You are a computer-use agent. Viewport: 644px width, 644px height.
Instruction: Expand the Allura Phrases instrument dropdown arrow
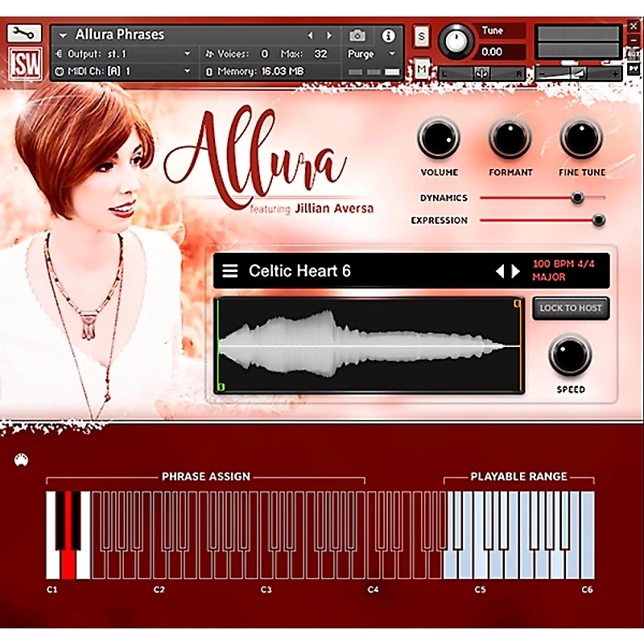[x=63, y=35]
